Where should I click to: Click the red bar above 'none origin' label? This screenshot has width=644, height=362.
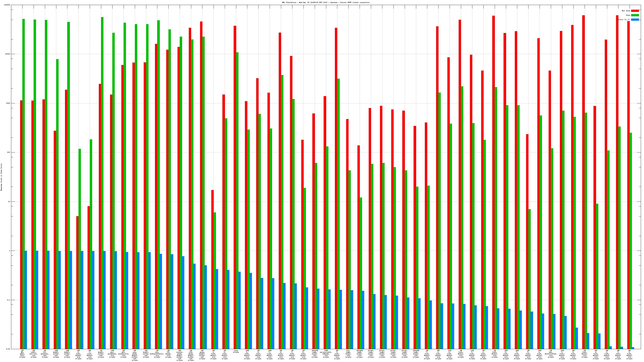[x=235, y=175]
